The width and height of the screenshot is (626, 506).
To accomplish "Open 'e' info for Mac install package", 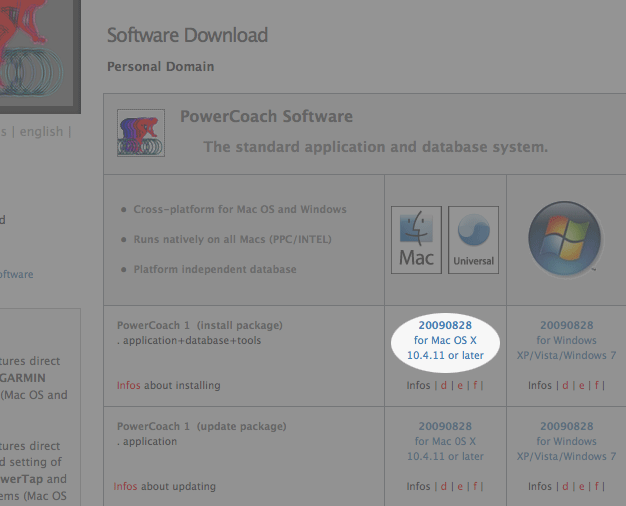I will 460,385.
